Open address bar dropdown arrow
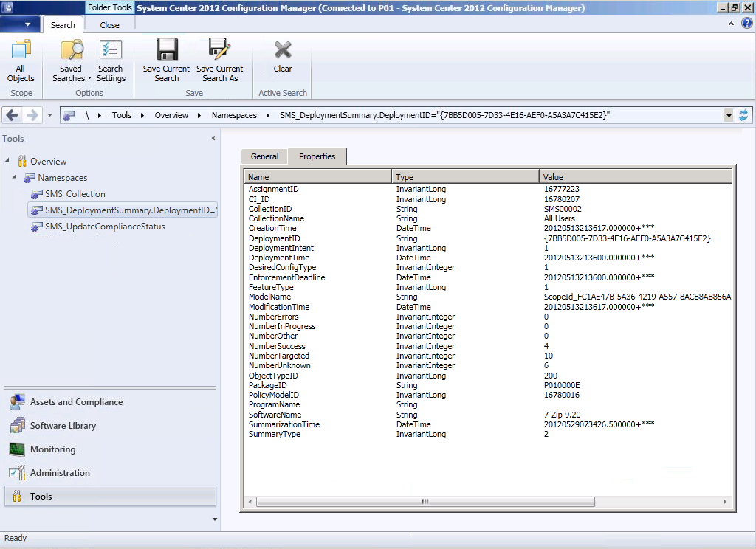This screenshot has width=756, height=549. click(729, 115)
